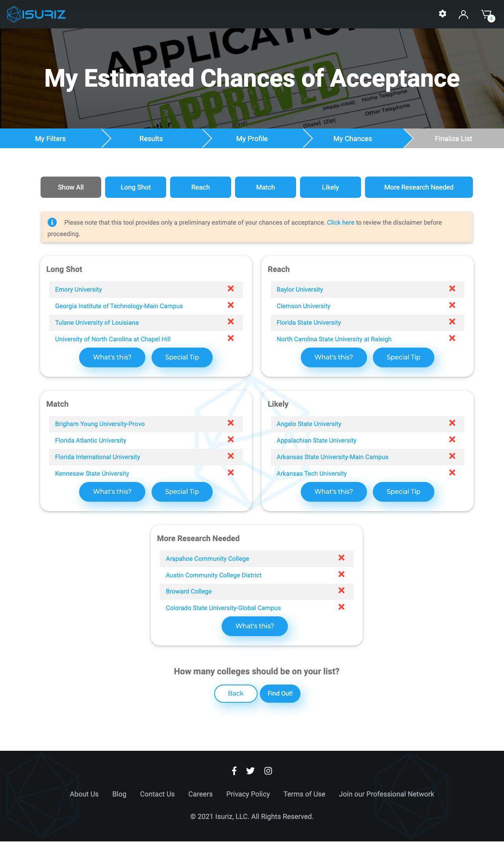Image resolution: width=504 pixels, height=843 pixels.
Task: Open Angelo State University link
Action: [309, 424]
